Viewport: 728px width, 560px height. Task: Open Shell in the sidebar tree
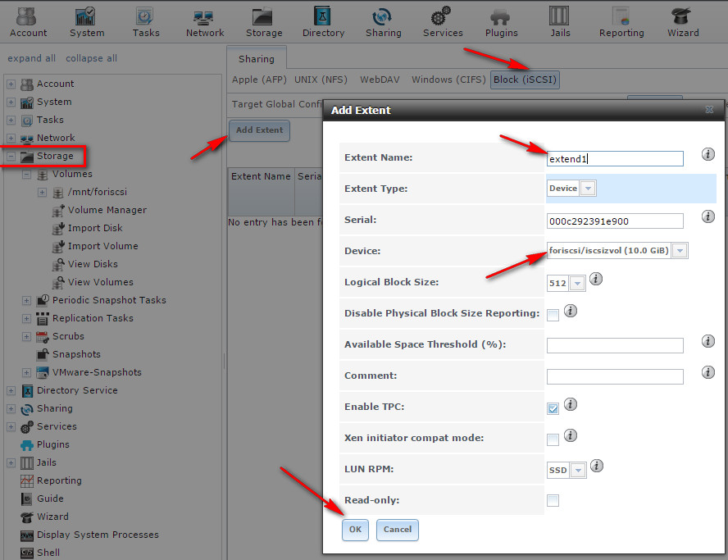coord(48,553)
